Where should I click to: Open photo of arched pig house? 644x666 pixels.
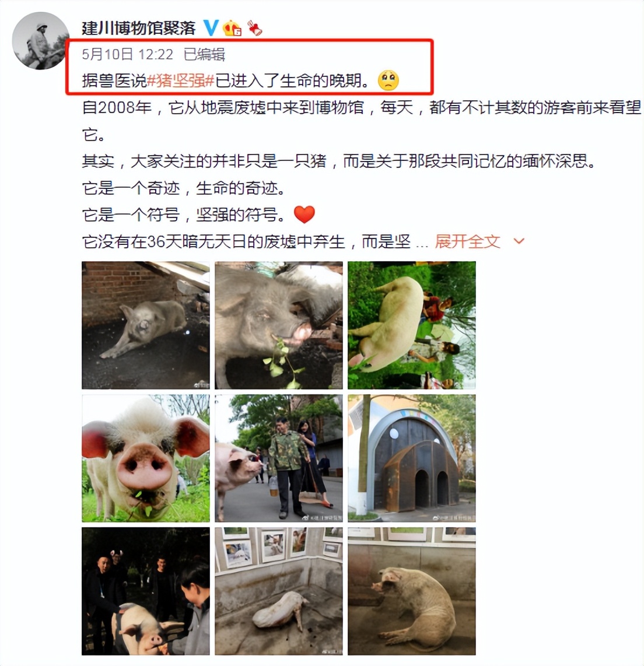412,458
